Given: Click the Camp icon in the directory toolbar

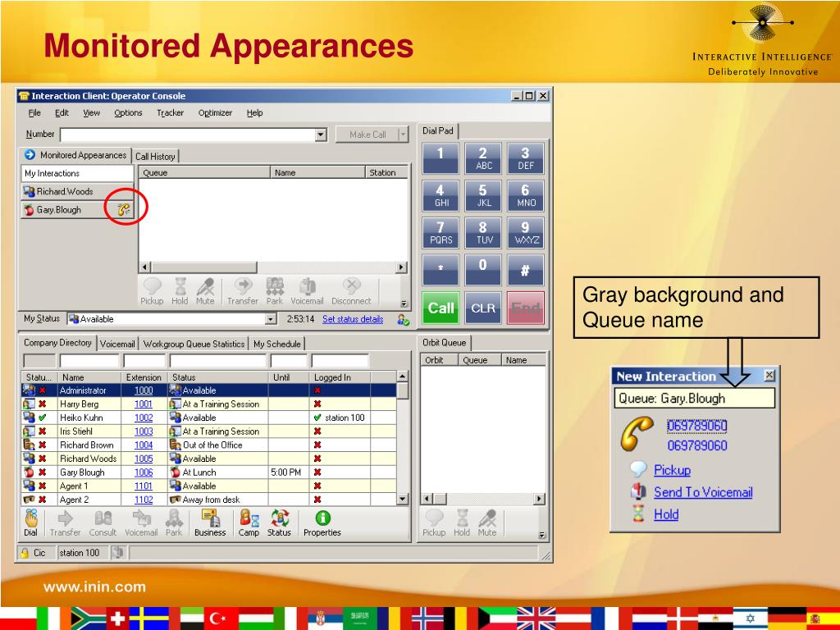Looking at the screenshot, I should [249, 518].
